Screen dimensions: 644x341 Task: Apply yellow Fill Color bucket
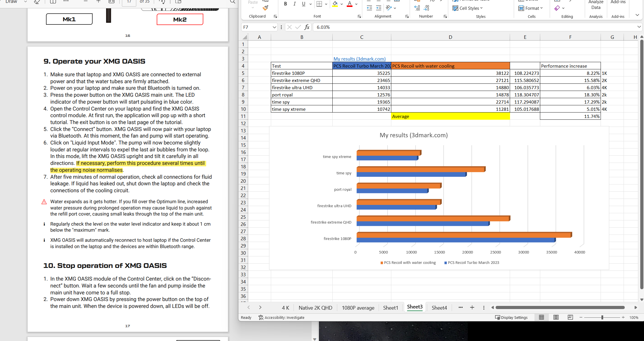[x=335, y=4]
